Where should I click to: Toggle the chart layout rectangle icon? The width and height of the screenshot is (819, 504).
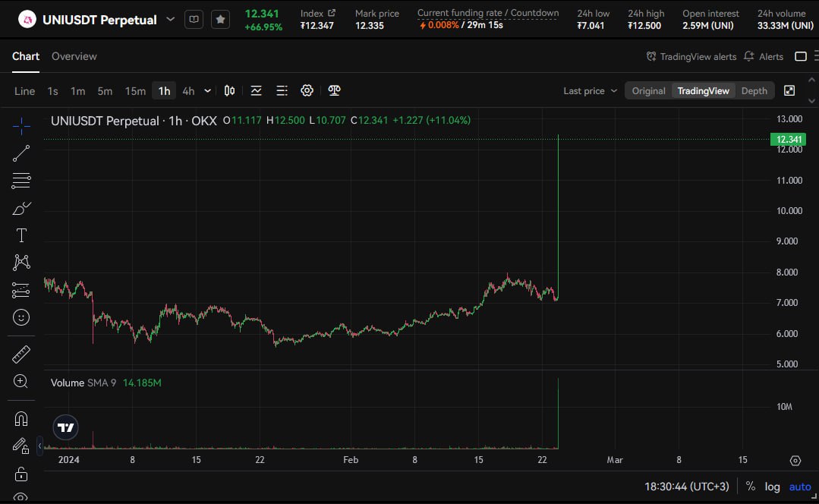coord(801,56)
